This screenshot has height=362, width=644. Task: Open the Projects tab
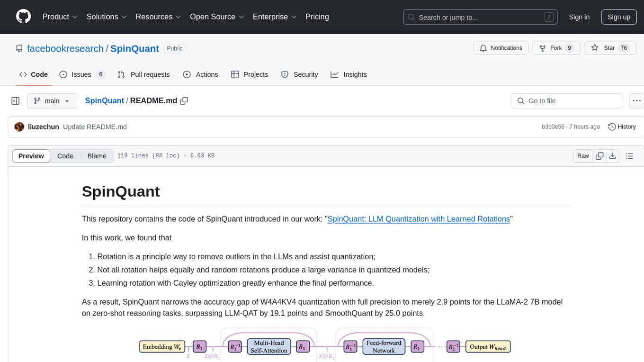pos(250,74)
